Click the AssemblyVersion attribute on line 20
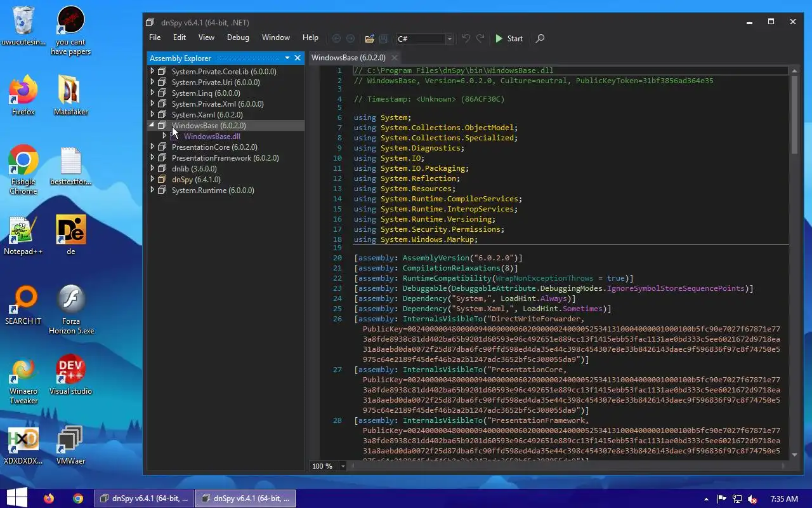The width and height of the screenshot is (812, 508). (435, 258)
